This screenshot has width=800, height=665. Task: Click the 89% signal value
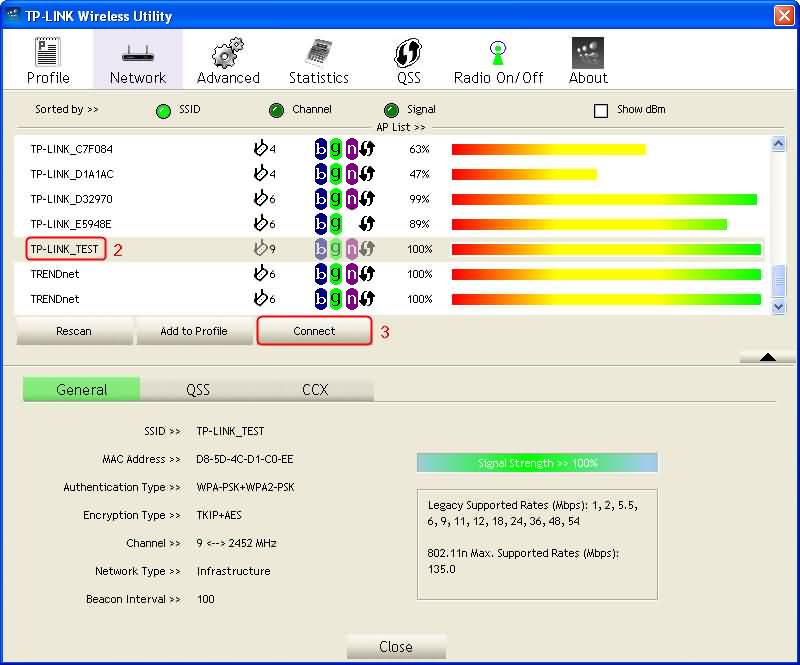(x=419, y=224)
